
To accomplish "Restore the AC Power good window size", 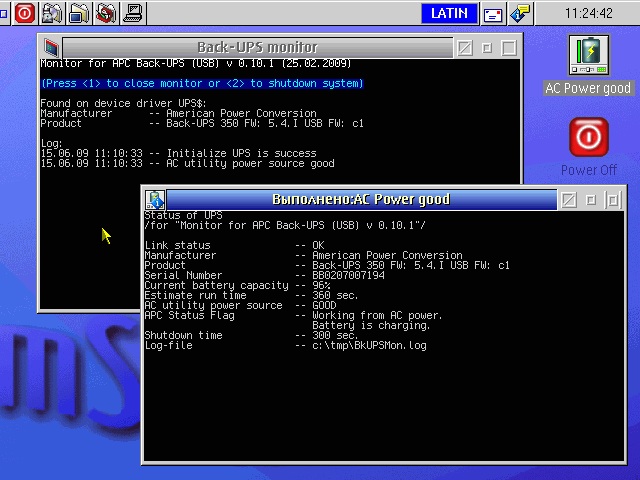I will click(613, 199).
